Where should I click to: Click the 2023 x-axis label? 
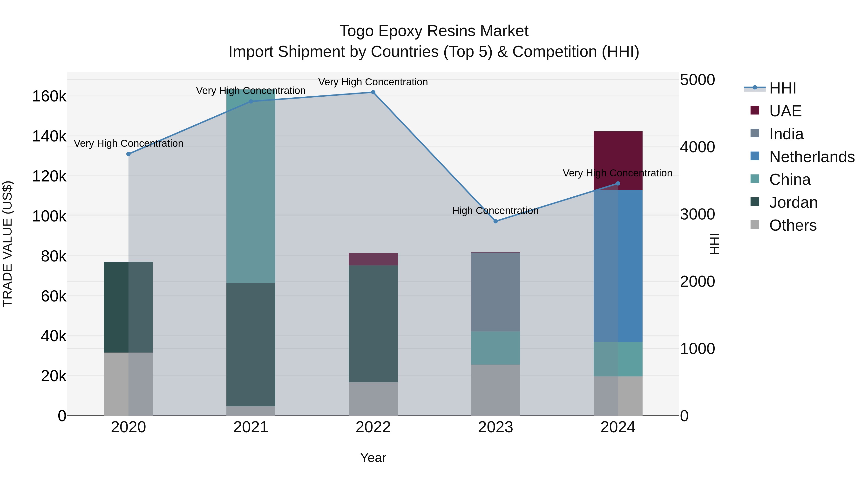click(495, 427)
